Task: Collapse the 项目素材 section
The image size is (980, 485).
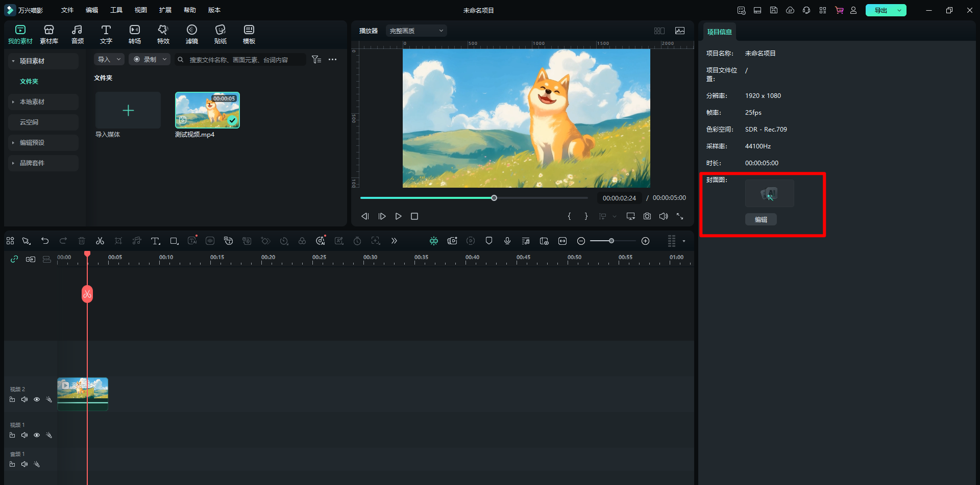Action: click(13, 61)
